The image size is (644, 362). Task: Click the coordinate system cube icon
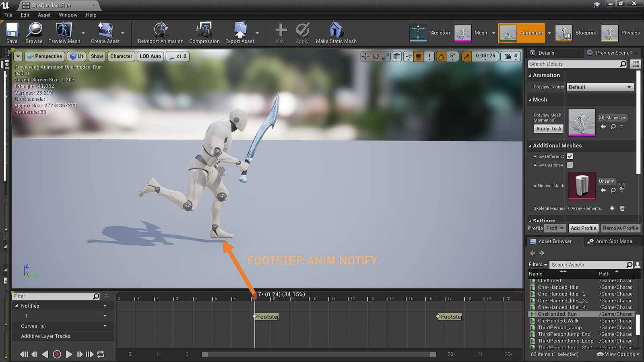[397, 57]
